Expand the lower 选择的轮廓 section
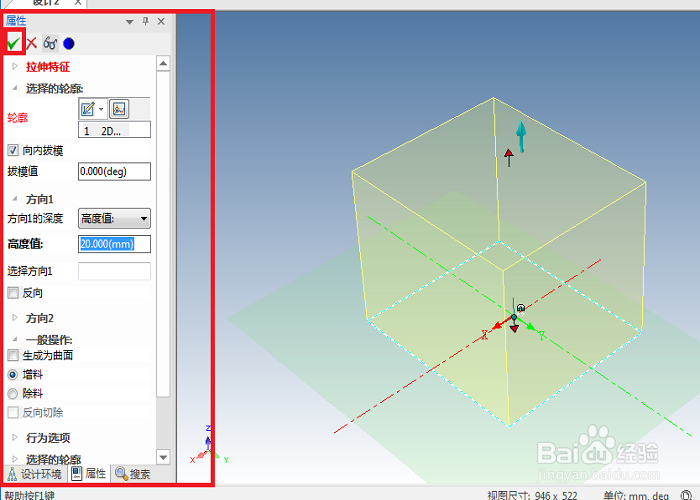This screenshot has height=500, width=700. click(15, 458)
